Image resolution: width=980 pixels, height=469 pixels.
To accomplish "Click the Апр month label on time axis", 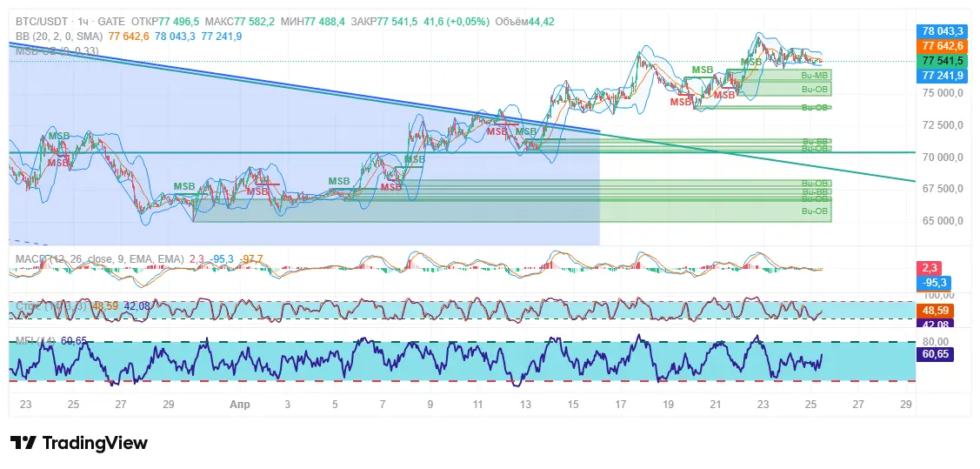I will click(240, 404).
